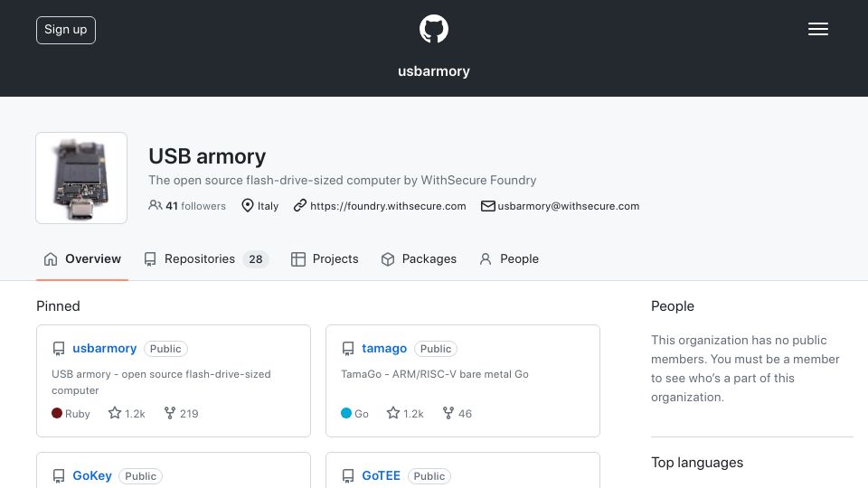Open the hamburger navigation menu

[817, 29]
